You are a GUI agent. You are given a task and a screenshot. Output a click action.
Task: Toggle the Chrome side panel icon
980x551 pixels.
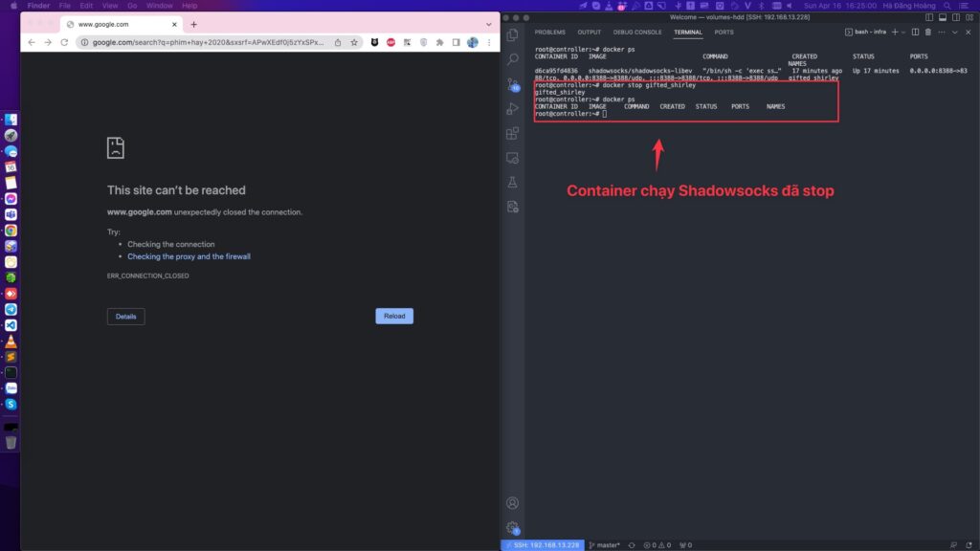(x=456, y=42)
